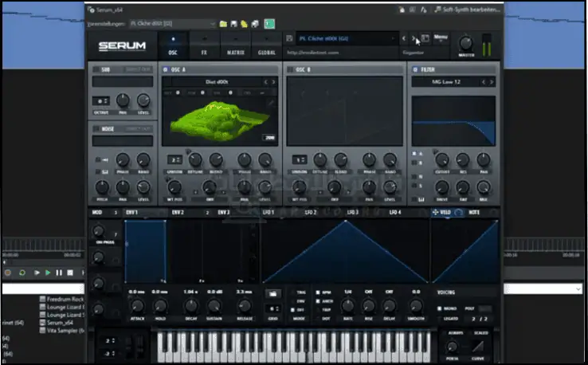Click the Pause button in the transport bar

point(59,273)
